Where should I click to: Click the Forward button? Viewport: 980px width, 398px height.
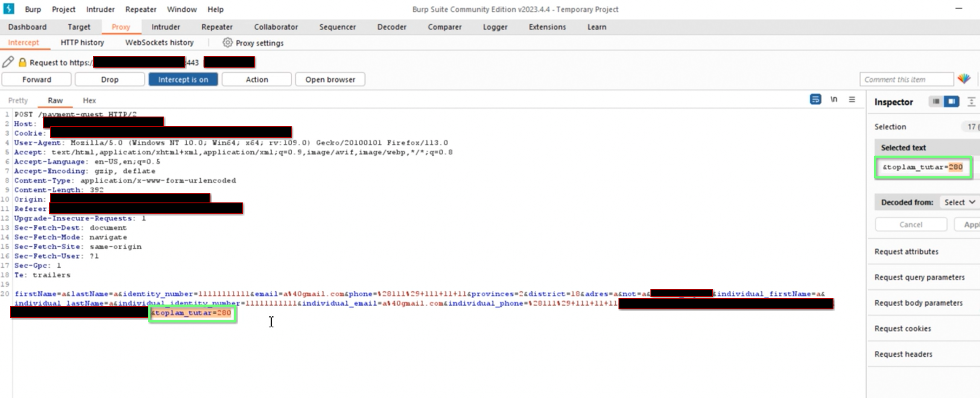click(37, 80)
